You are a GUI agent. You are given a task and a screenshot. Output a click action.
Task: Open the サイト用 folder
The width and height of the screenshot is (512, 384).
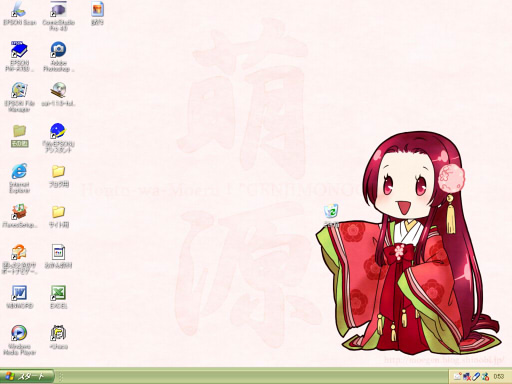[x=58, y=217]
